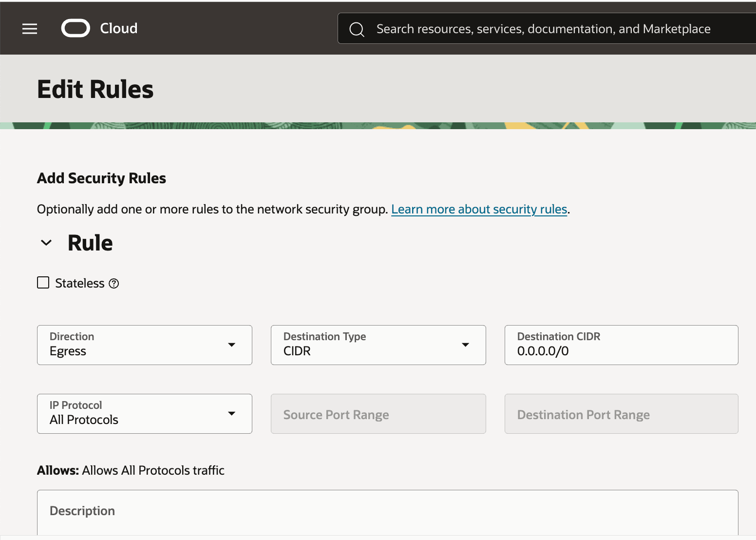Open the navigation hamburger menu
Image resolution: width=756 pixels, height=540 pixels.
(29, 28)
